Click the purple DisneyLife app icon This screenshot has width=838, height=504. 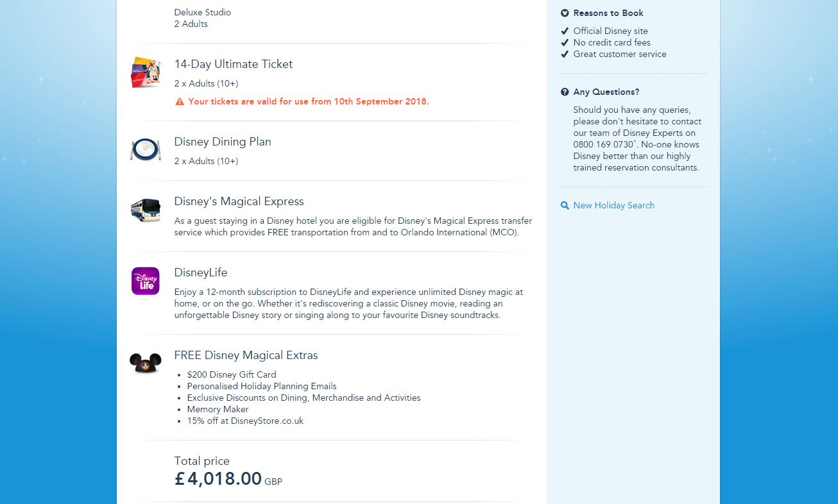tap(146, 281)
